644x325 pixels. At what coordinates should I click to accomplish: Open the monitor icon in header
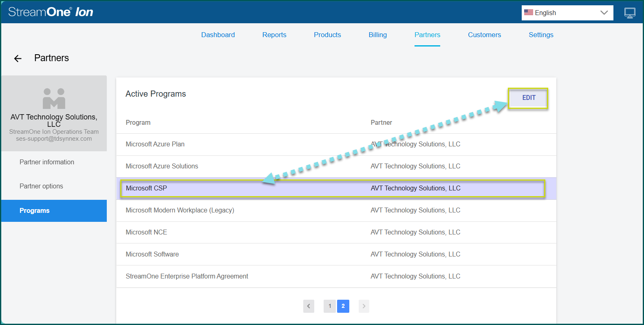[630, 13]
